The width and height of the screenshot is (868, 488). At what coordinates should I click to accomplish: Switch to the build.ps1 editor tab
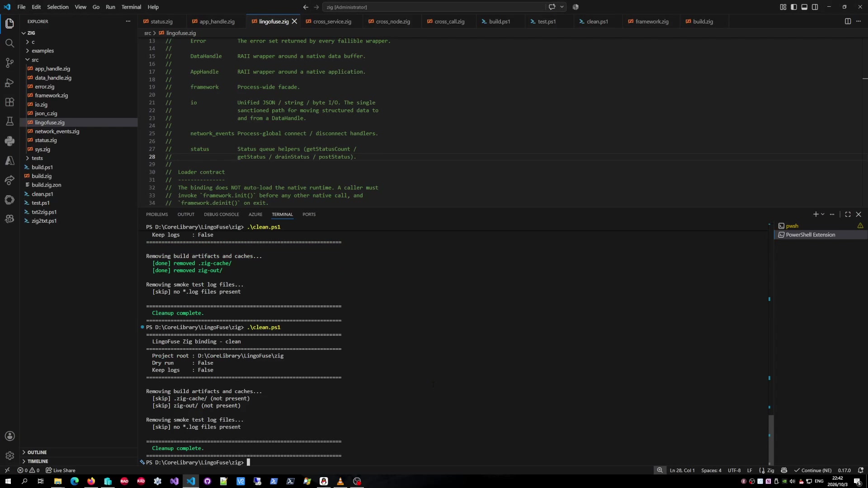pos(500,21)
